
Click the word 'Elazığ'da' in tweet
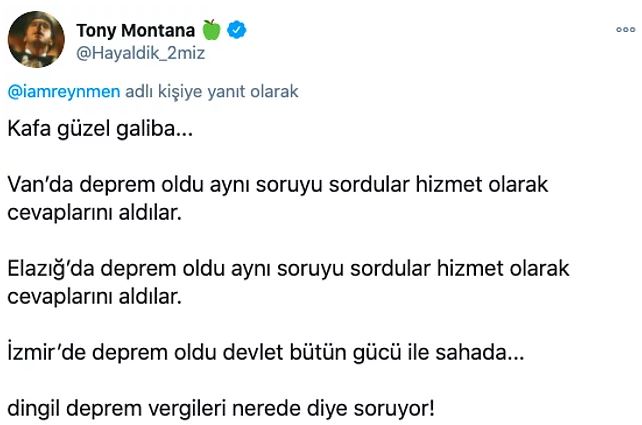point(52,271)
